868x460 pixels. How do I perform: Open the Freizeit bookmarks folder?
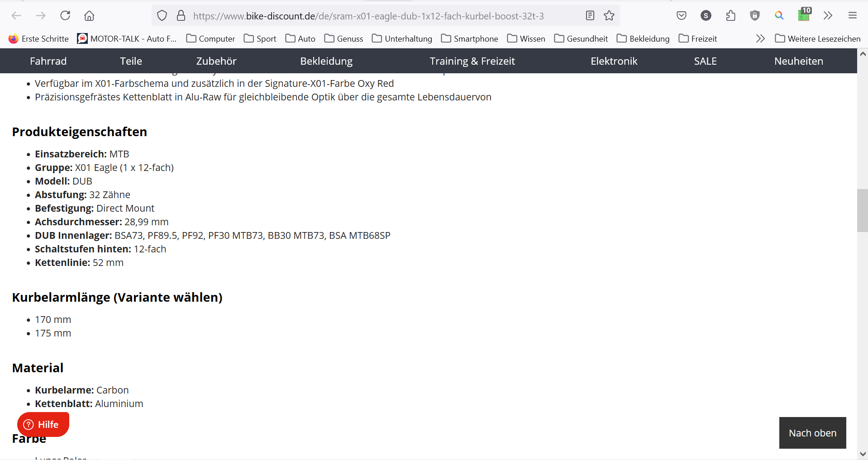[x=698, y=39]
